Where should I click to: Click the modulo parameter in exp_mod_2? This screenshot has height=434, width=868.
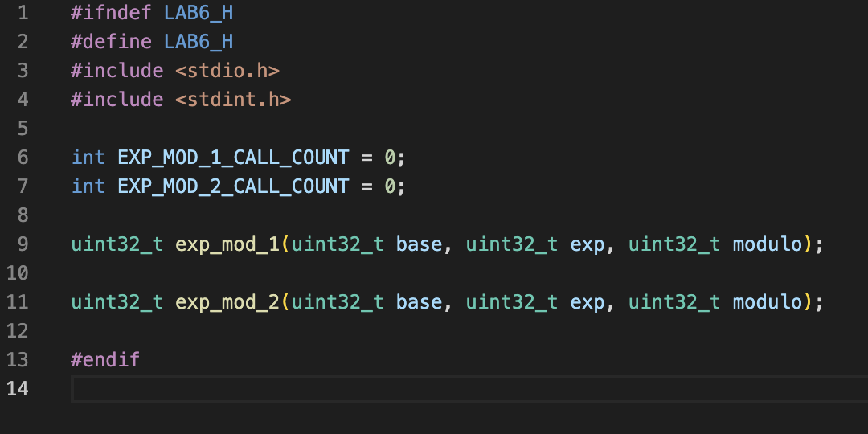768,301
